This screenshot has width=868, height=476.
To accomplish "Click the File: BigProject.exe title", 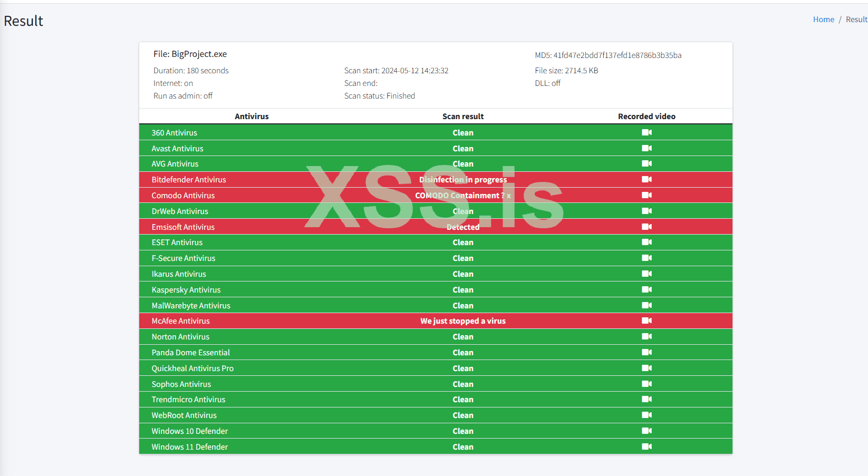I will (190, 54).
